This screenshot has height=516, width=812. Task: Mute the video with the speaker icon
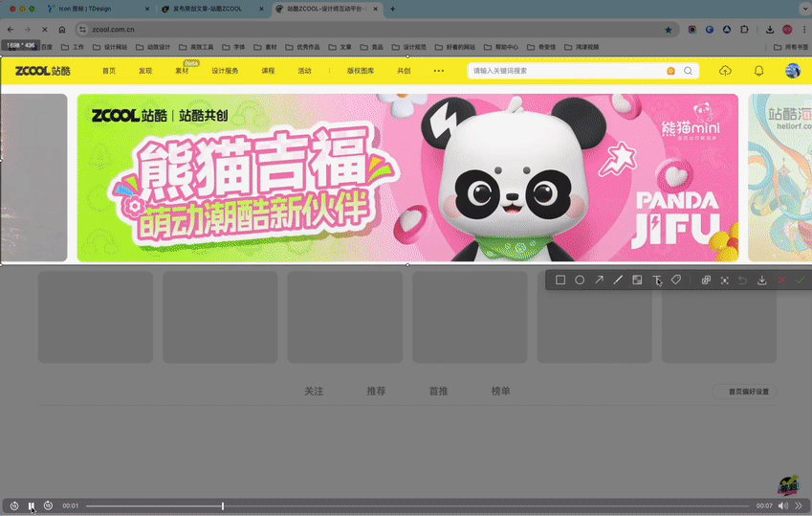783,505
